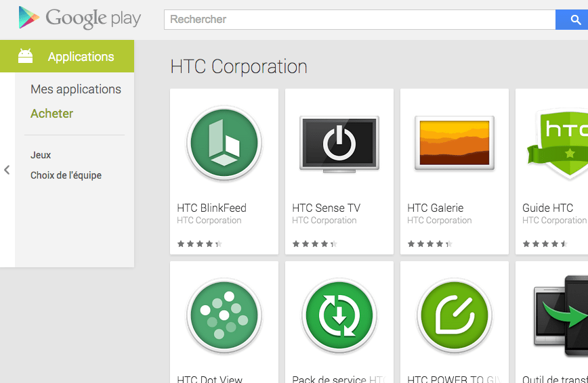The height and width of the screenshot is (383, 588).
Task: Click the star rating of HTC BlinkFeed
Action: 199,244
